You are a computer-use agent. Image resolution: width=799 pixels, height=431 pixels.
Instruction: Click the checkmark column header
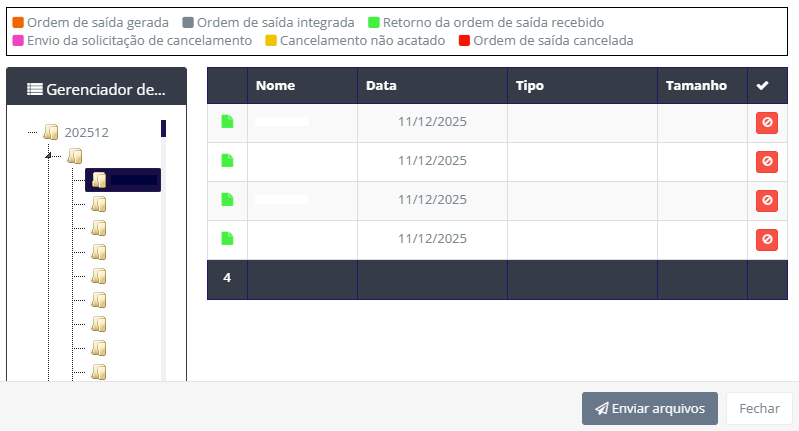pos(762,86)
